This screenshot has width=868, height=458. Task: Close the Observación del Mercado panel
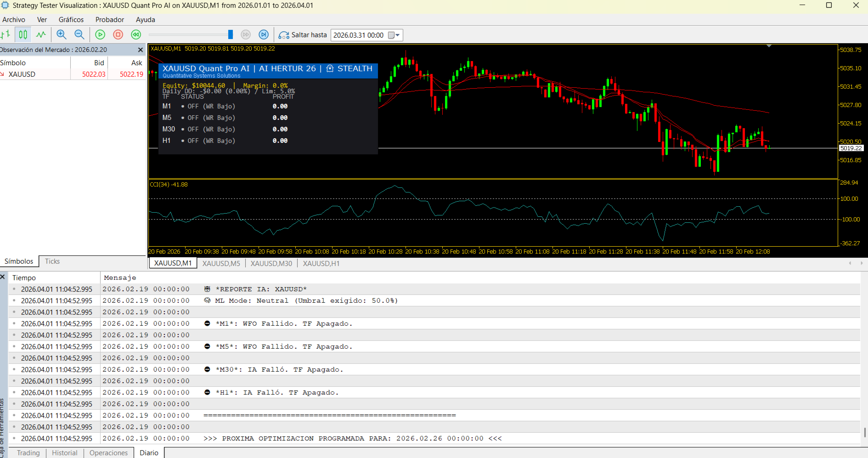pyautogui.click(x=141, y=50)
